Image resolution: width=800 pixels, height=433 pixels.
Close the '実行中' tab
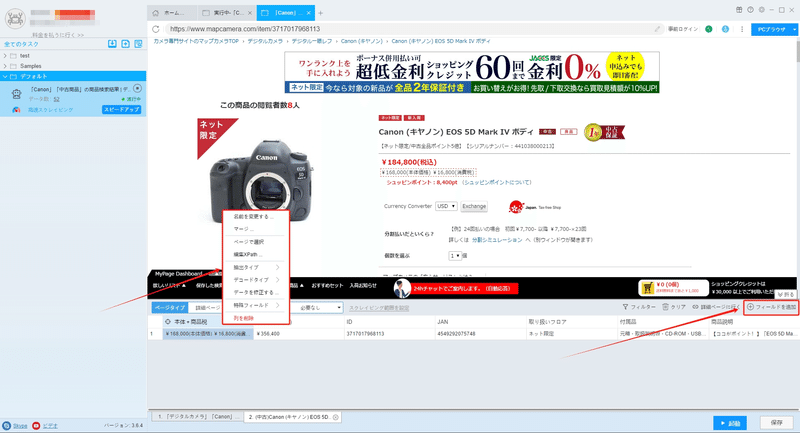pyautogui.click(x=249, y=13)
